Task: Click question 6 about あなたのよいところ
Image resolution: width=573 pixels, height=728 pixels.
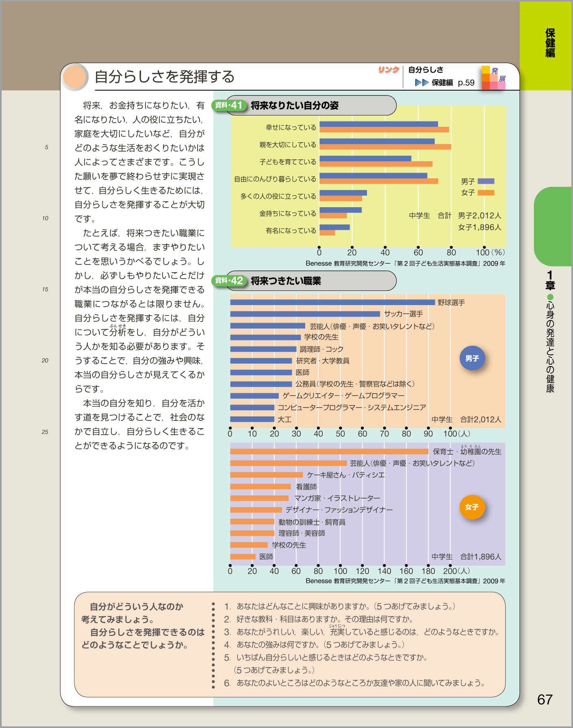Action: [x=355, y=683]
